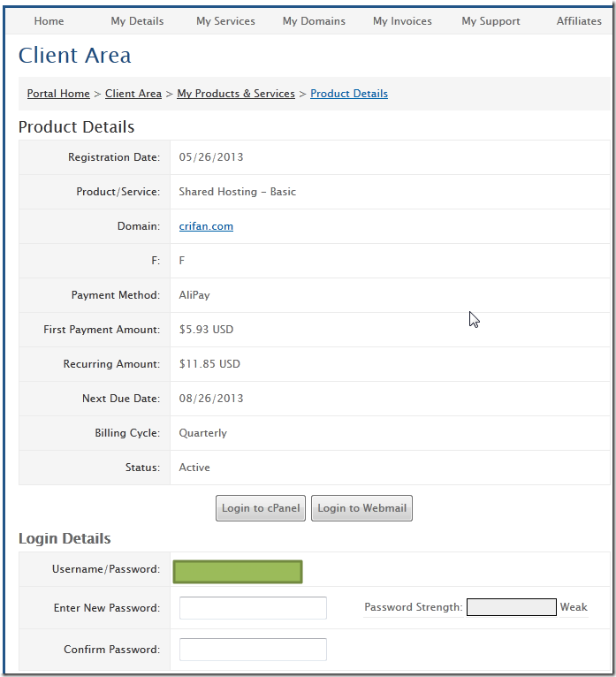Open My Details in navigation bar
This screenshot has width=616, height=677.
coord(137,21)
